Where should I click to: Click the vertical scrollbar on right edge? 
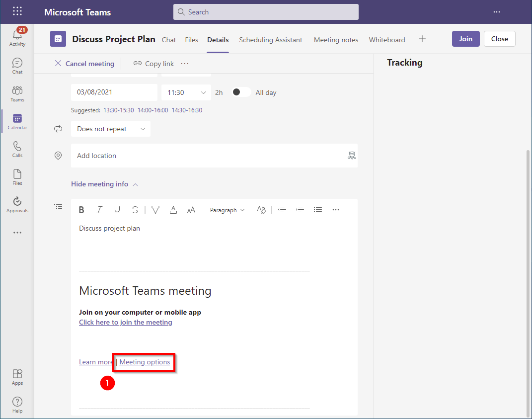coord(528,283)
